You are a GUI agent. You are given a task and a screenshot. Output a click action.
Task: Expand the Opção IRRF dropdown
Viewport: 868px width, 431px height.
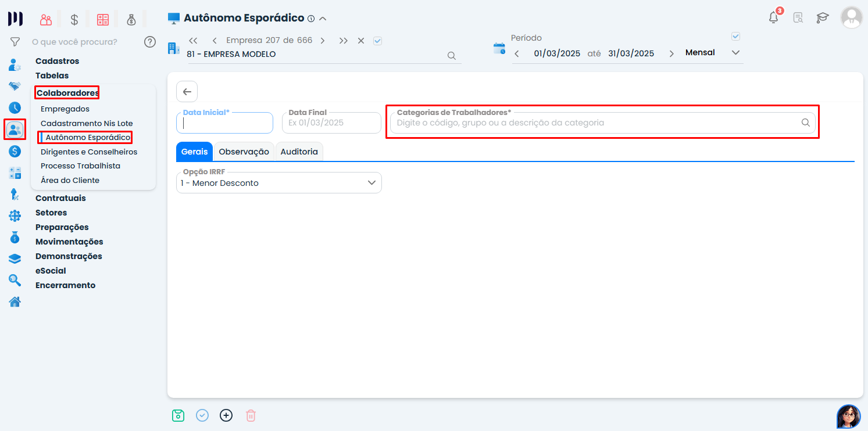(x=372, y=183)
